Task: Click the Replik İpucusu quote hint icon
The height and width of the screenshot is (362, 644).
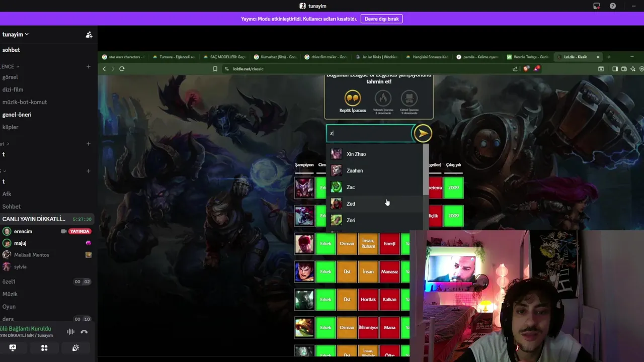Action: click(x=353, y=98)
